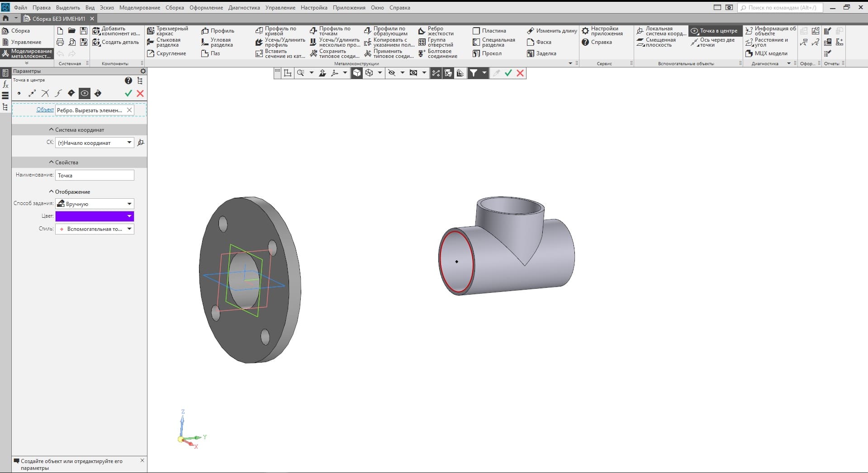Open the 'Оформление' menu

206,8
